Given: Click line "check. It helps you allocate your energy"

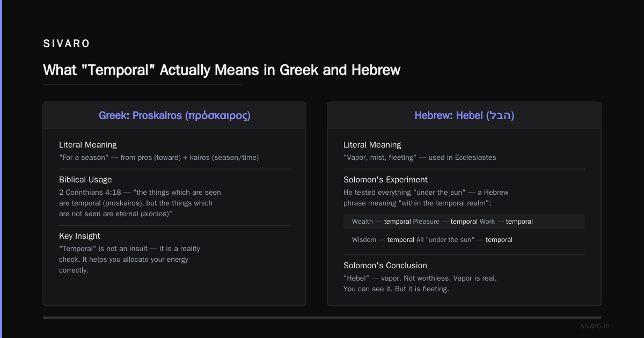Looking at the screenshot, I should pyautogui.click(x=123, y=260).
